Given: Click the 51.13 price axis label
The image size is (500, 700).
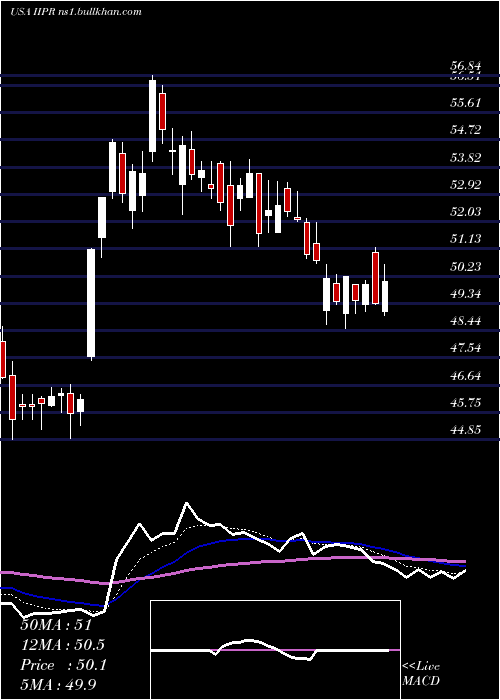Looking at the screenshot, I should 465,239.
